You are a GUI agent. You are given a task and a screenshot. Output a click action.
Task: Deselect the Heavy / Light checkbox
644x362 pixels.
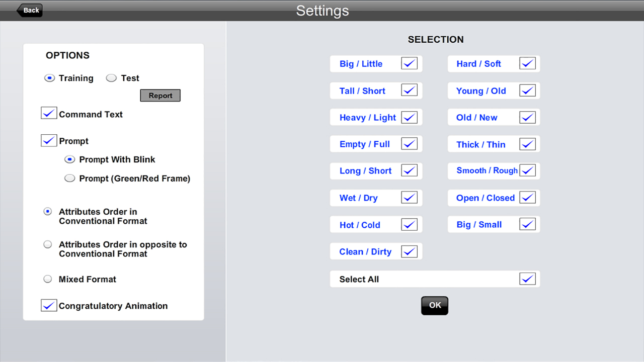pos(409,117)
